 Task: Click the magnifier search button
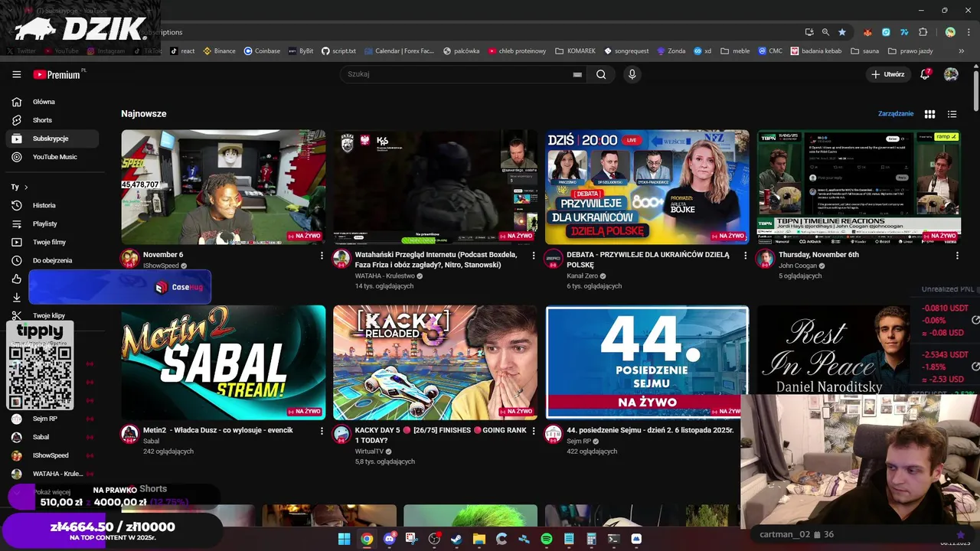pos(601,74)
